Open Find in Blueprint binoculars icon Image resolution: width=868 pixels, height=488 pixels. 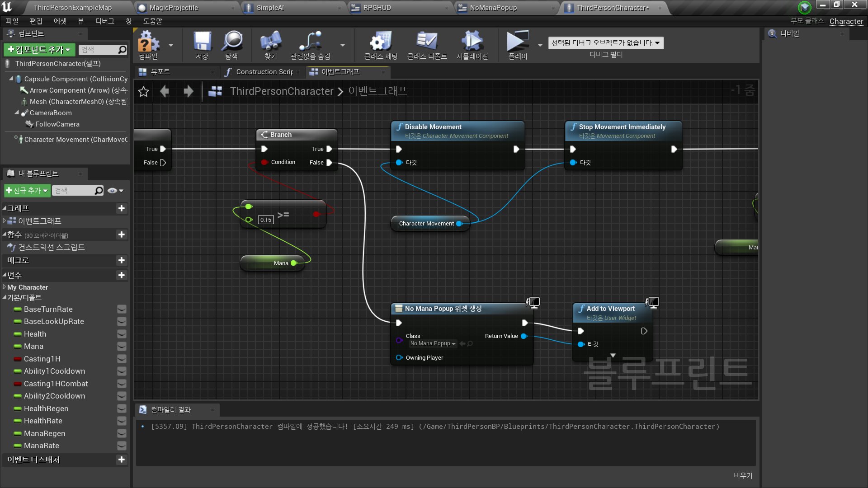click(x=271, y=42)
